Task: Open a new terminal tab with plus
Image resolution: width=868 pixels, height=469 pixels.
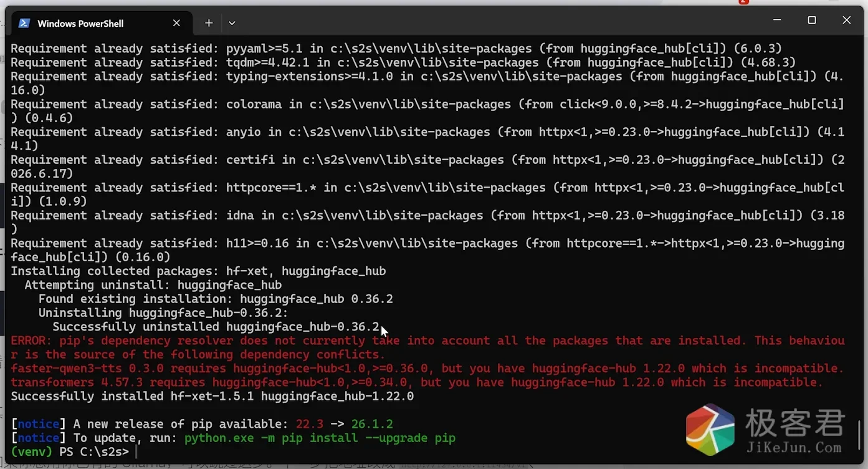Action: tap(209, 23)
